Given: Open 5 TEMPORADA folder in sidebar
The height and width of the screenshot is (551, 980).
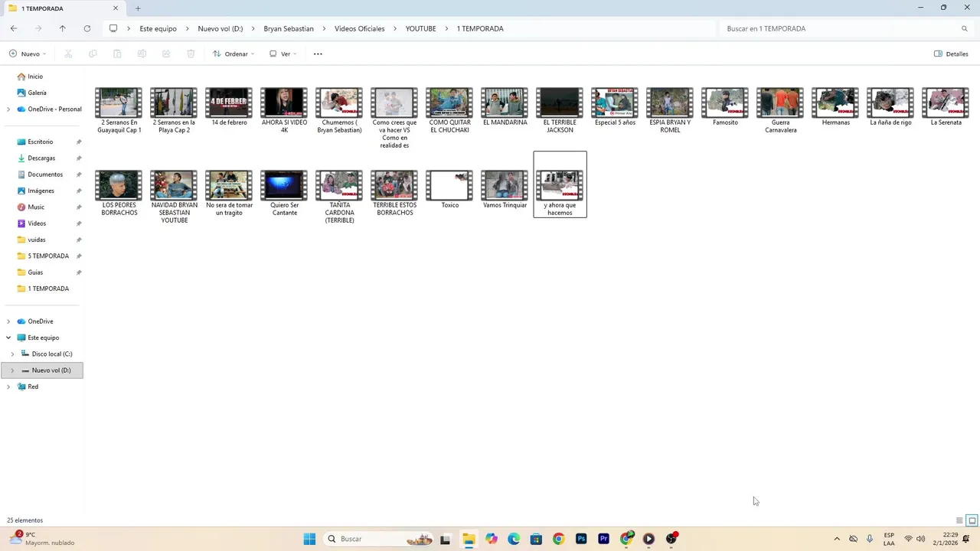Looking at the screenshot, I should [48, 256].
